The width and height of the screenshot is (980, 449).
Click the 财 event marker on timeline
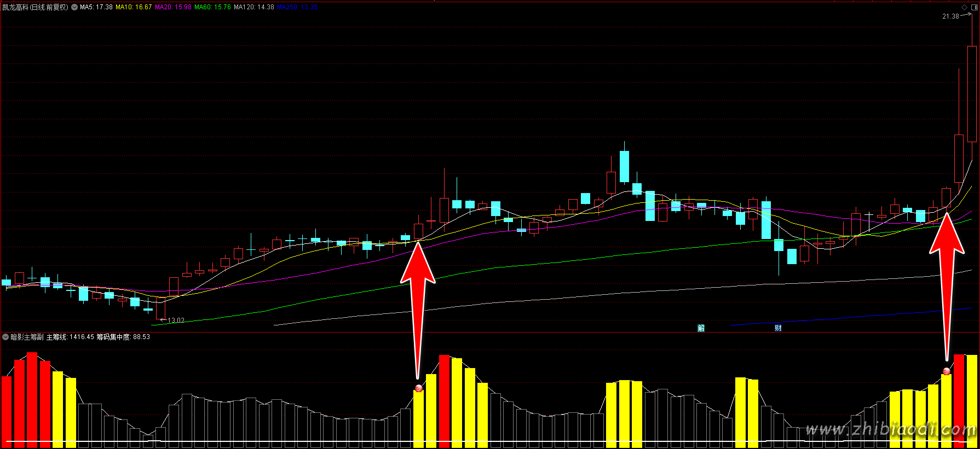778,328
